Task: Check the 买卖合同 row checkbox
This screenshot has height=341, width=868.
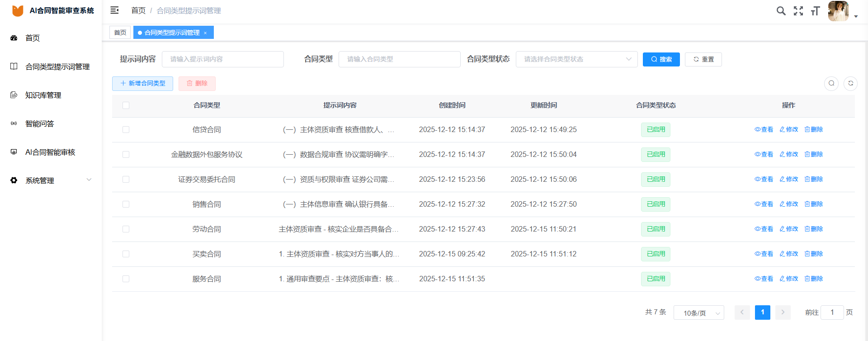Action: coord(126,254)
